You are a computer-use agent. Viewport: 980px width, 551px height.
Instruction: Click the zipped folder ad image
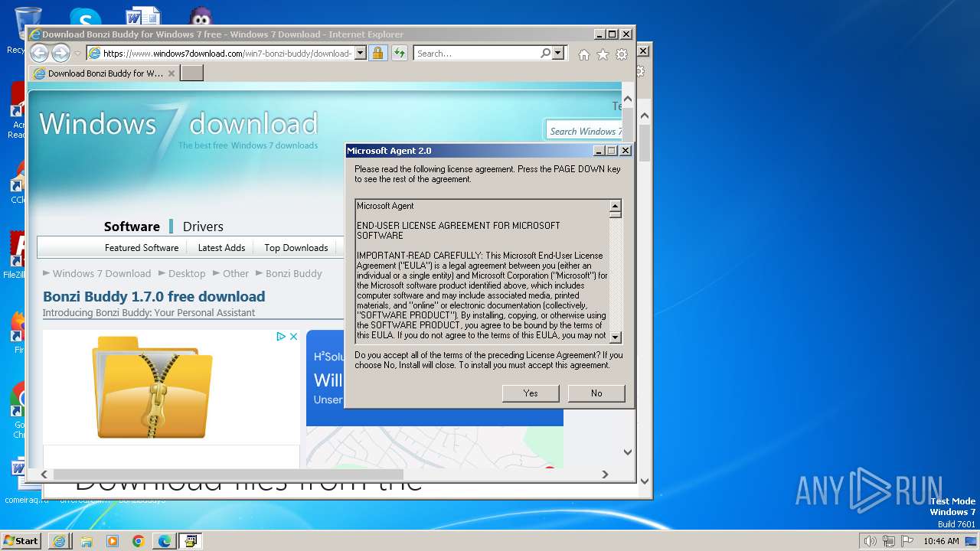click(152, 387)
